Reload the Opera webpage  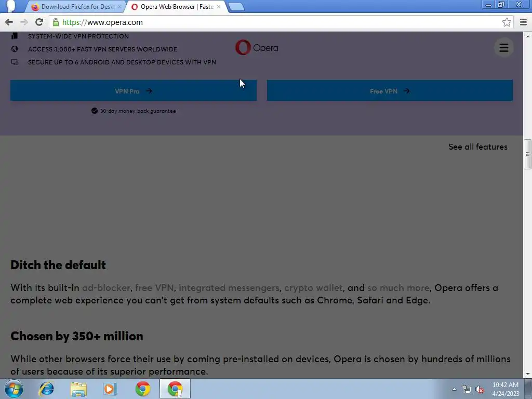pos(39,22)
